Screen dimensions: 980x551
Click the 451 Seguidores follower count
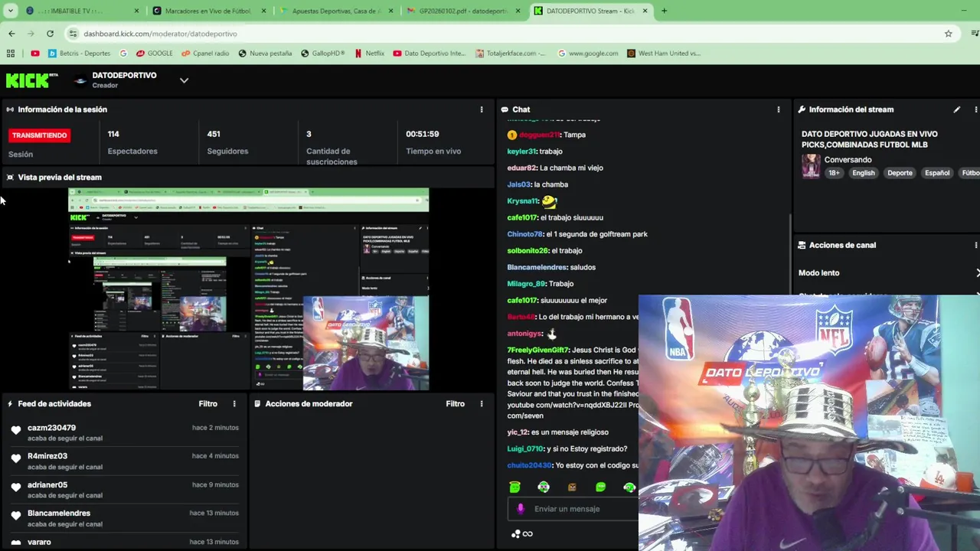coord(227,142)
